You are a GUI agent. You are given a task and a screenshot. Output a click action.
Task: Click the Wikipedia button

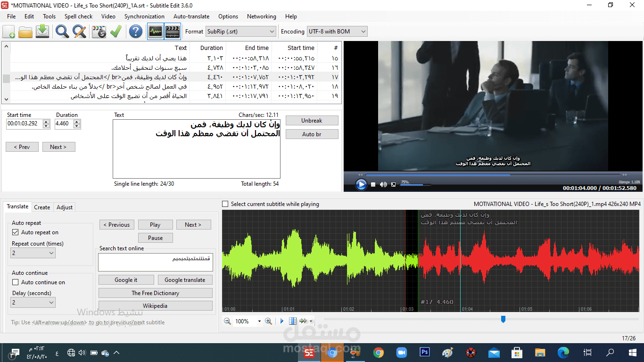(156, 306)
